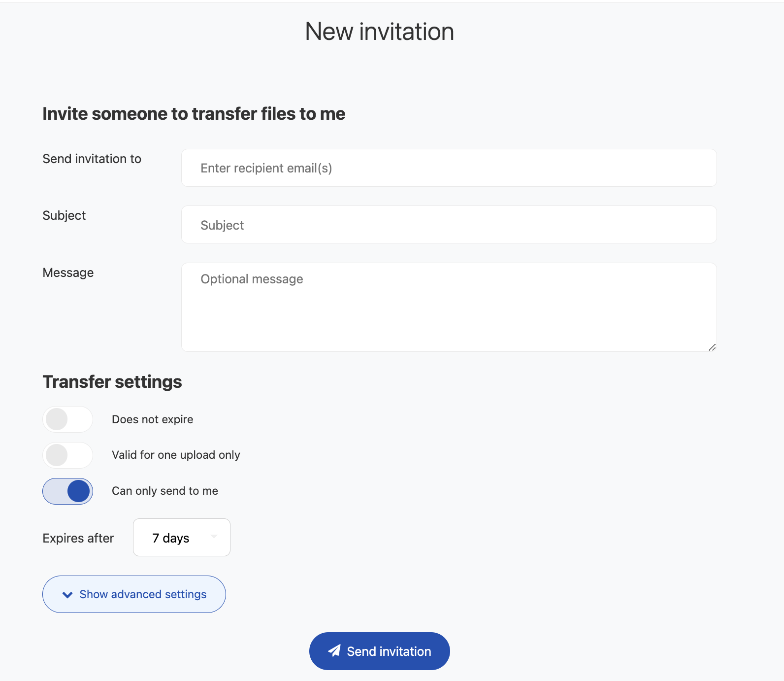Focus the Enter recipient email(s) field
This screenshot has width=784, height=681.
449,168
